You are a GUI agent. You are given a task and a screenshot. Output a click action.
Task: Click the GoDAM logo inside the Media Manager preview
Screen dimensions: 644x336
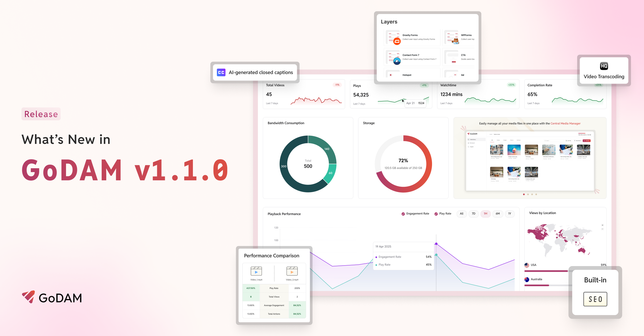tap(472, 134)
